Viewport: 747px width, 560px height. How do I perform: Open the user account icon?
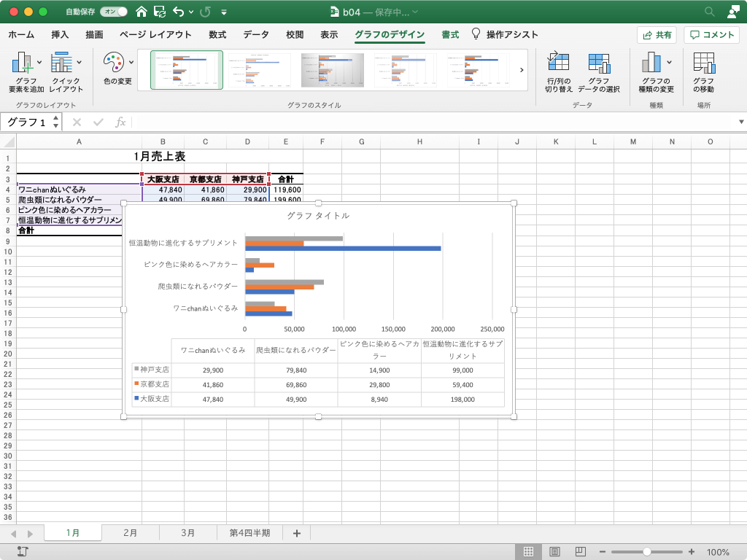[x=734, y=12]
